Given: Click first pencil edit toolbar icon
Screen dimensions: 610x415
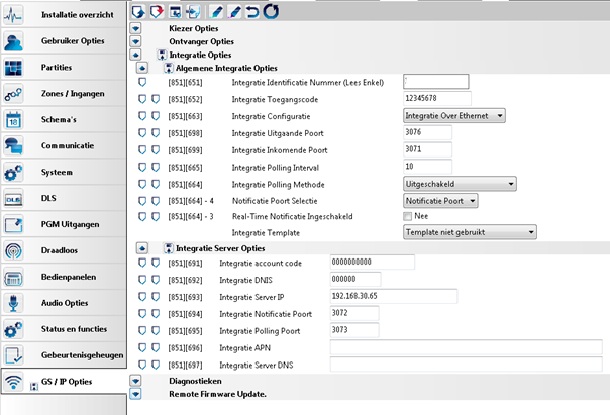Looking at the screenshot, I should [x=216, y=12].
